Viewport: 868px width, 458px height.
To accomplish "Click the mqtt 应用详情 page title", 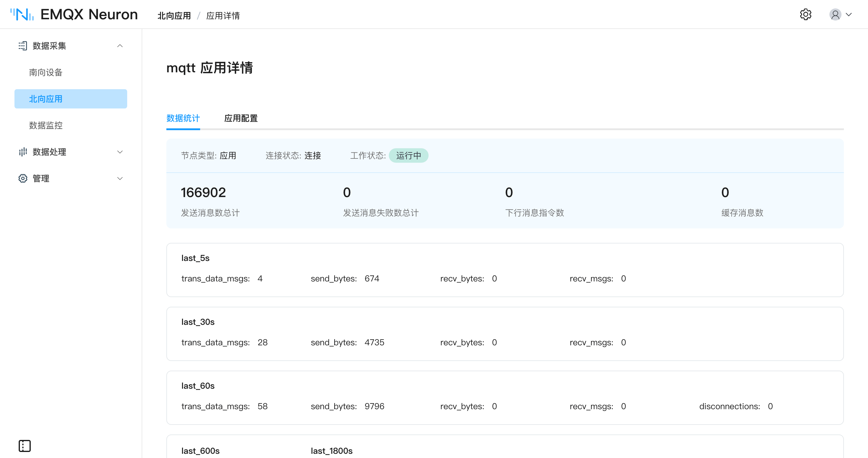I will click(209, 68).
